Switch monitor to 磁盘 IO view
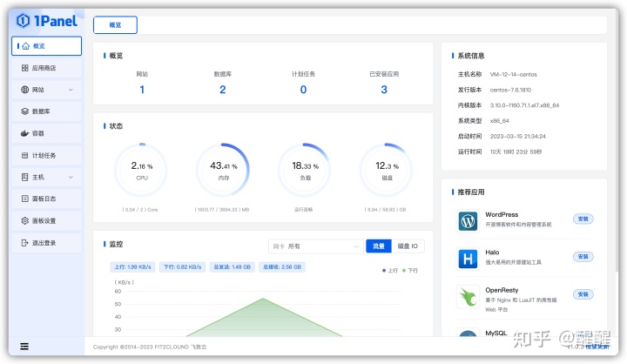 (408, 246)
